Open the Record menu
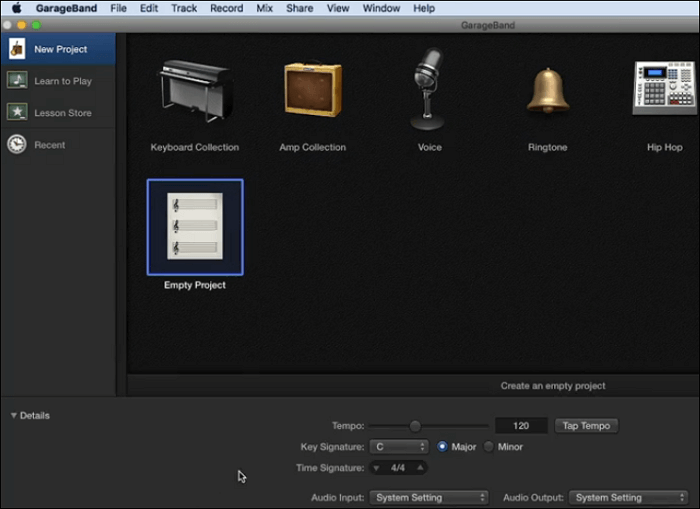 [227, 8]
